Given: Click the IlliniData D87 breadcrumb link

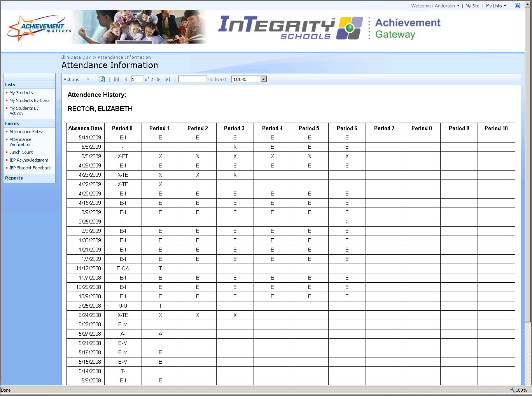Looking at the screenshot, I should click(x=76, y=57).
